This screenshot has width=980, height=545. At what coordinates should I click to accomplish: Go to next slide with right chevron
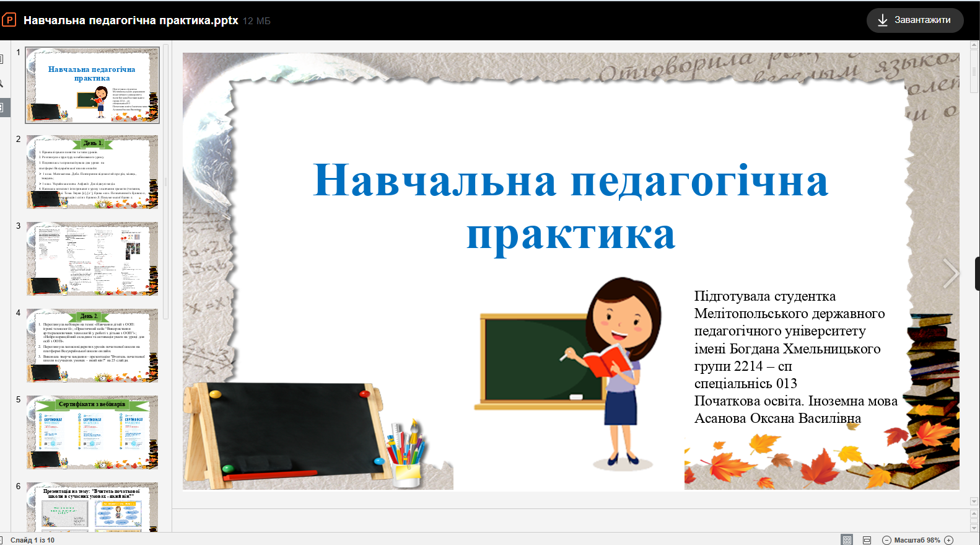(x=950, y=273)
